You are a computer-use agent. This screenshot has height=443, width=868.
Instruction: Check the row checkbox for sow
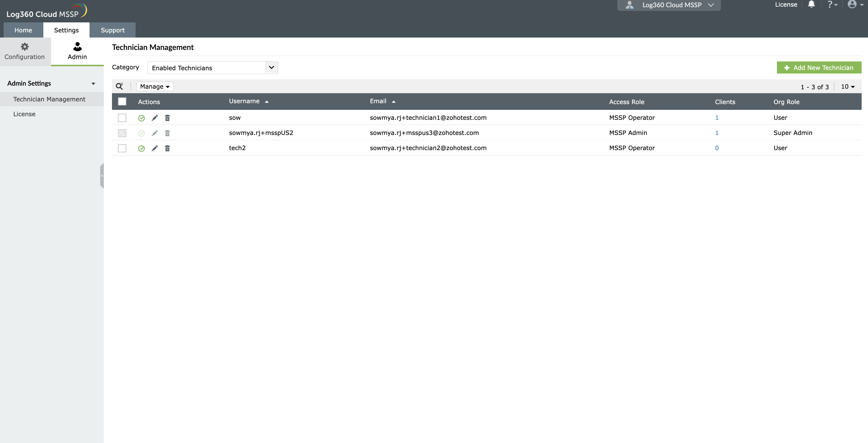click(x=122, y=118)
